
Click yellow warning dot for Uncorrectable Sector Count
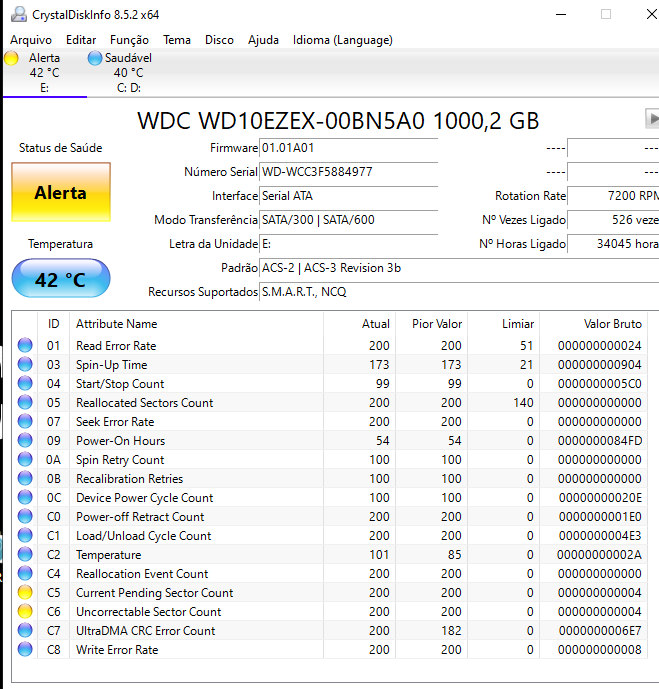coord(25,611)
